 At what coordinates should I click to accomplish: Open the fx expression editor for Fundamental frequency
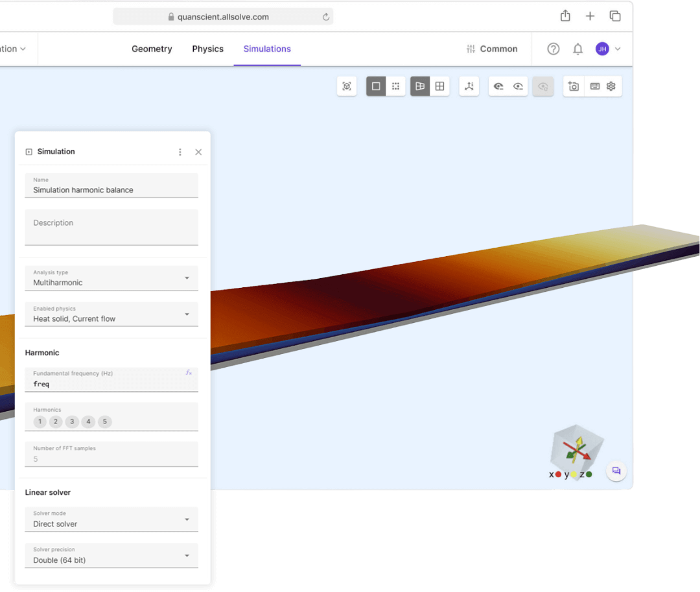(x=189, y=372)
